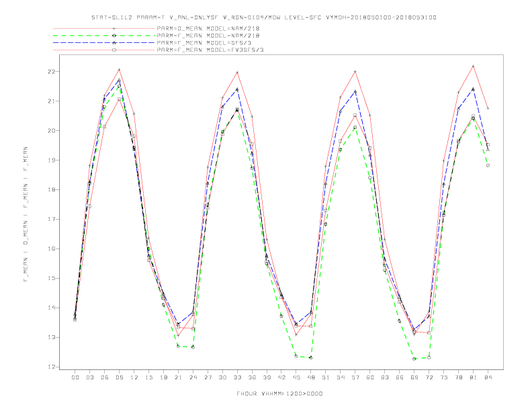The image size is (532, 411).
Task: Select legend entry PARM=F_MEAN MODEL=GFS/3
Action: (204, 43)
